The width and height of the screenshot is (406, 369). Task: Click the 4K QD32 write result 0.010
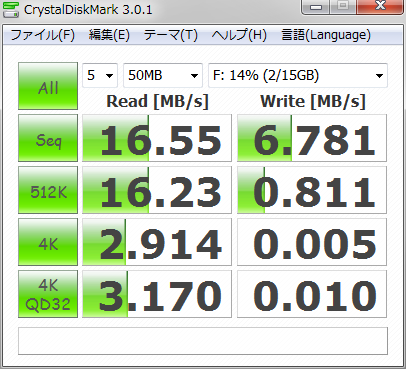click(312, 294)
